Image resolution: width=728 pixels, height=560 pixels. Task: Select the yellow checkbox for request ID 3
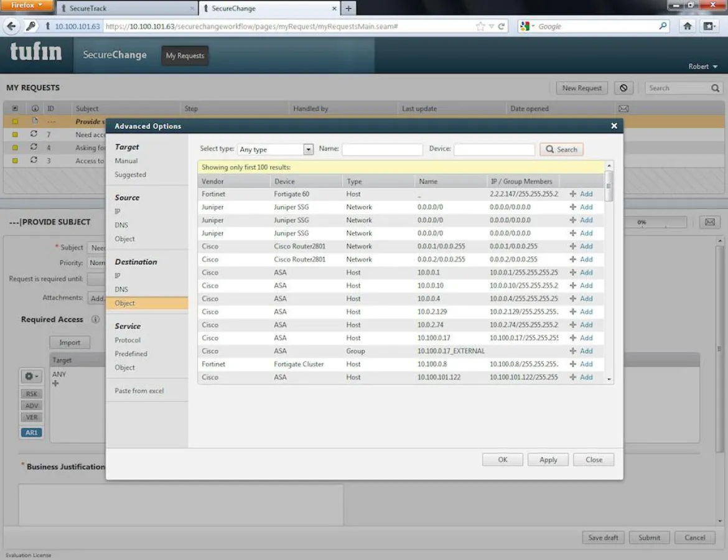pos(16,161)
